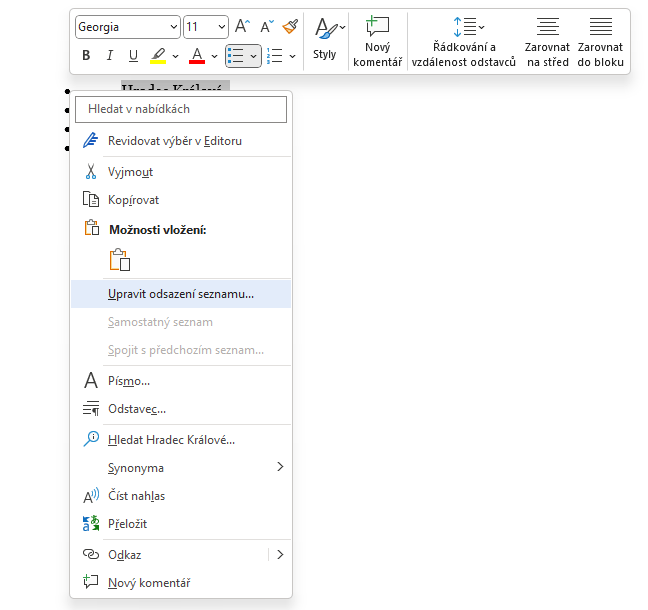Click the Číst nahlas speaker icon

click(x=91, y=496)
